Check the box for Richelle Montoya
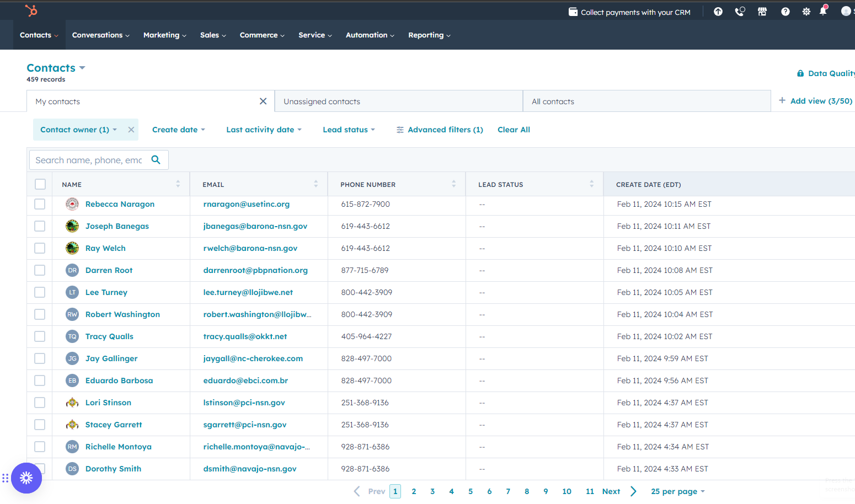The image size is (855, 504). point(40,447)
